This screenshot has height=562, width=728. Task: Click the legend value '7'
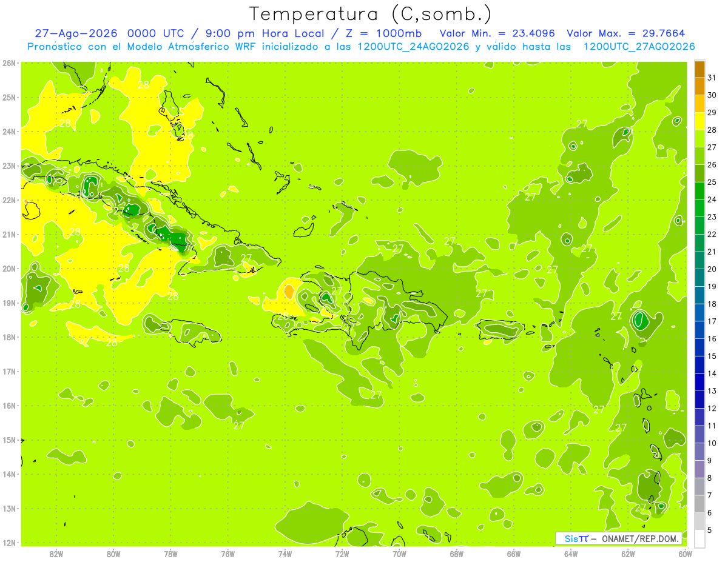tap(710, 495)
